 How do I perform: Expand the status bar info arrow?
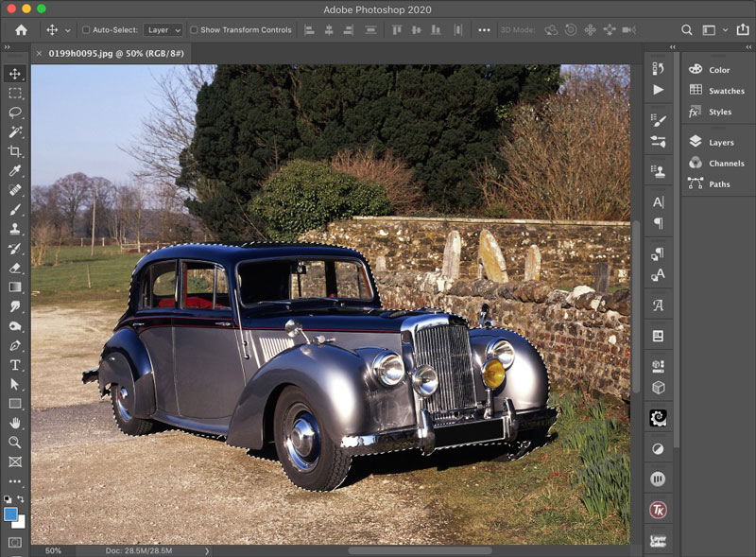point(207,550)
